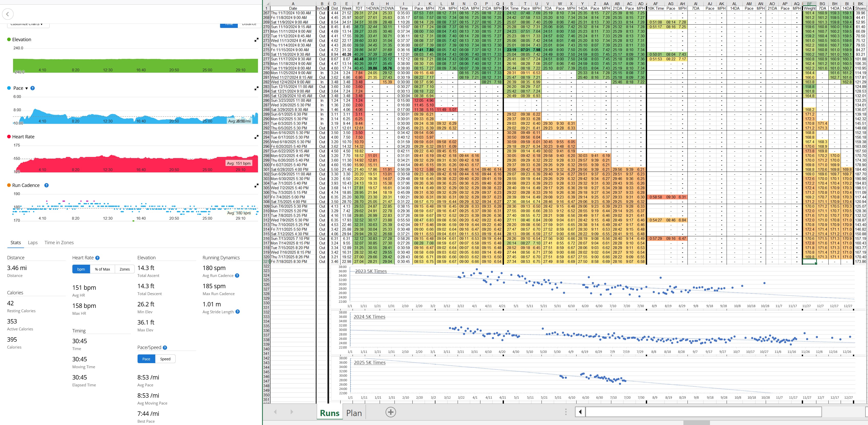Screen dimensions: 868x425
Task: Click the In/Out header cell
Action: pos(322,8)
